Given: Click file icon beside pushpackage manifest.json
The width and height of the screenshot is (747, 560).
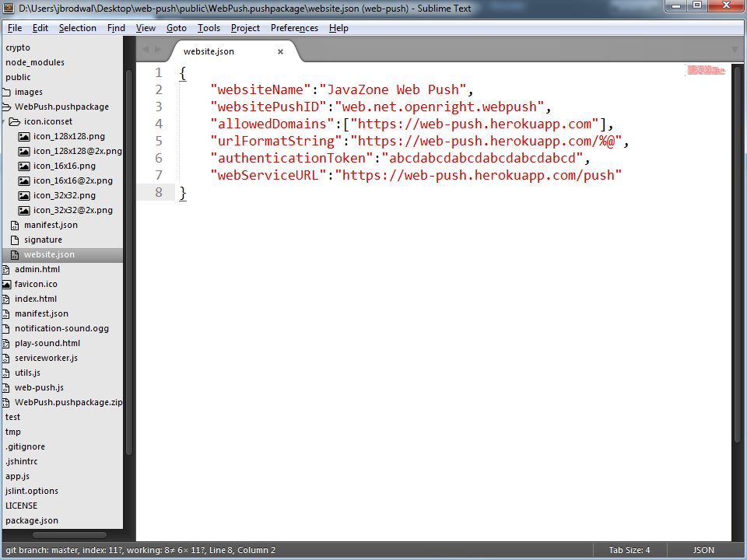Looking at the screenshot, I should [x=15, y=226].
